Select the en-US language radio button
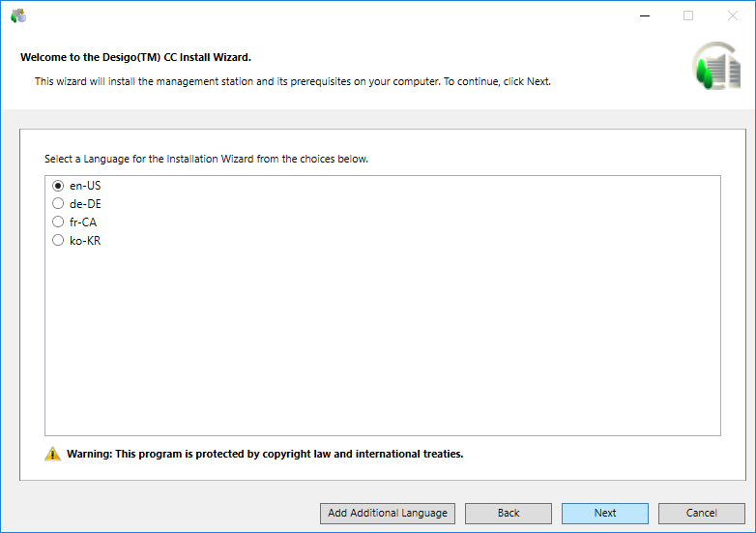The image size is (756, 533). [58, 186]
